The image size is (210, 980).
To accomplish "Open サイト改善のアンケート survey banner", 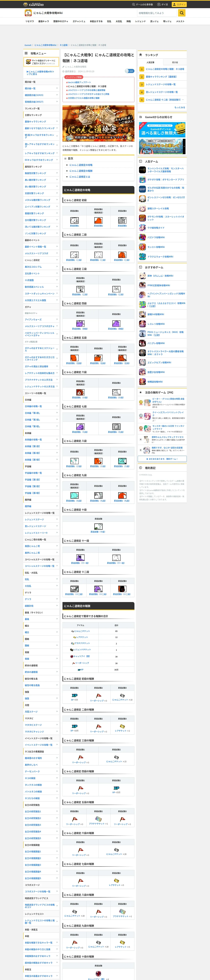I will click(x=42, y=62).
